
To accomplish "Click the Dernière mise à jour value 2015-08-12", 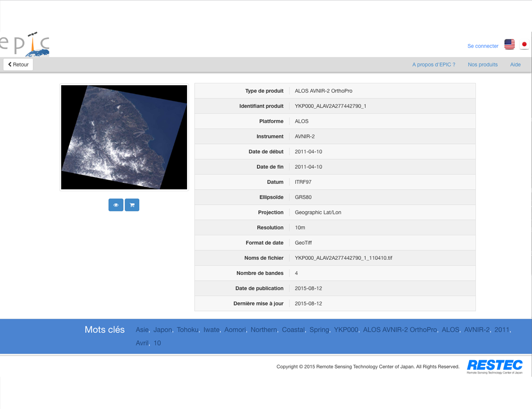I will tap(309, 304).
